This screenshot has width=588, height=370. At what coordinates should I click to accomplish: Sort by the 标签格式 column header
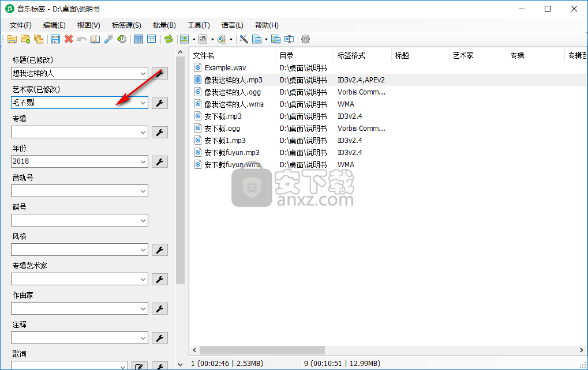point(362,55)
